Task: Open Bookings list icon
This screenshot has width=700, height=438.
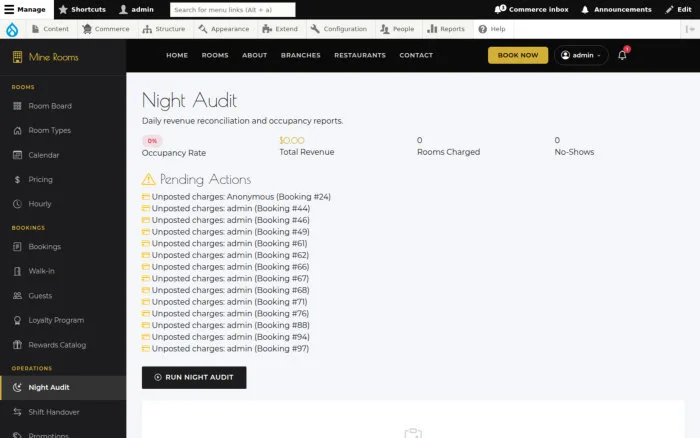Action: [x=17, y=246]
